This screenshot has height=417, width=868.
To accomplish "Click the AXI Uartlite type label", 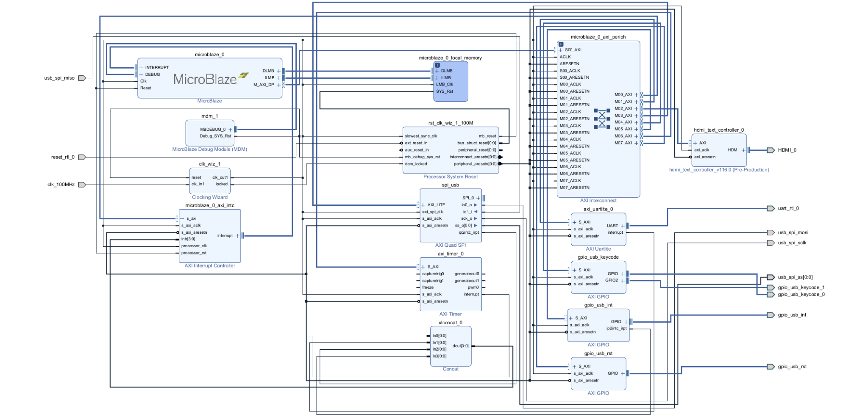I will (x=598, y=249).
